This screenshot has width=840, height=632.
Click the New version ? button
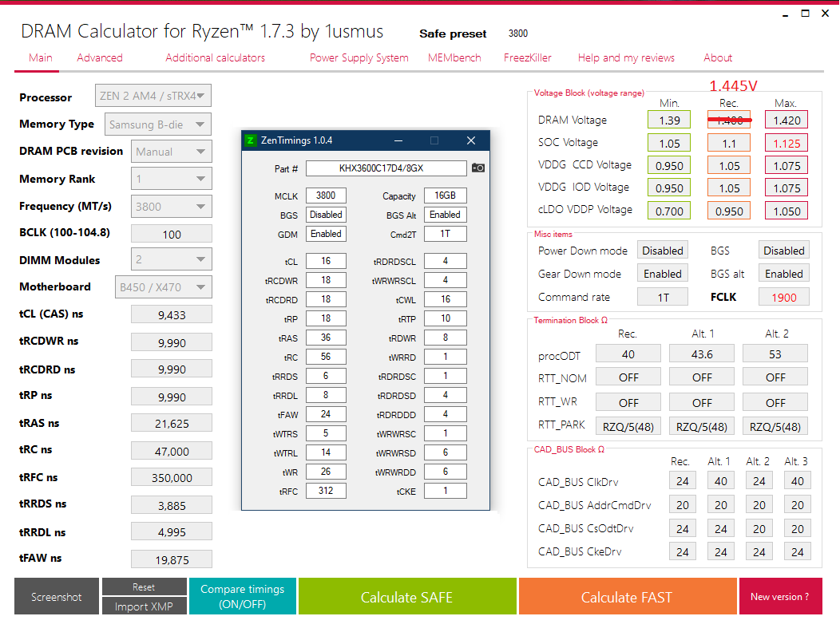point(781,596)
